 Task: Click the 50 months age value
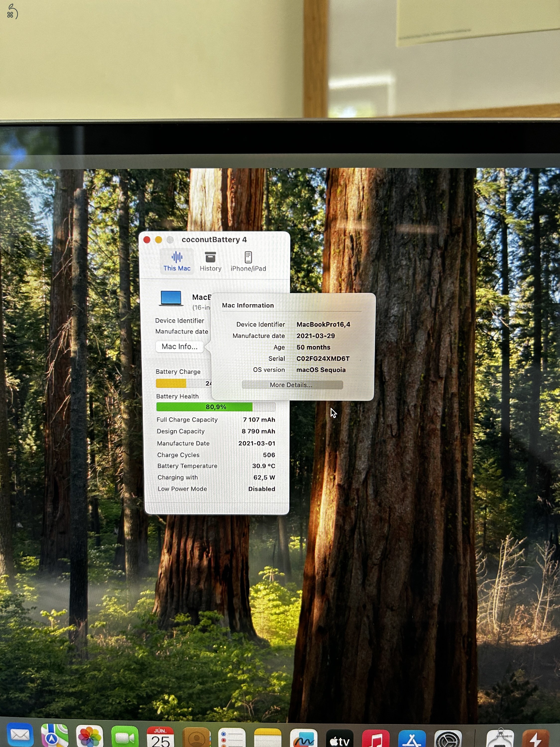pos(313,347)
